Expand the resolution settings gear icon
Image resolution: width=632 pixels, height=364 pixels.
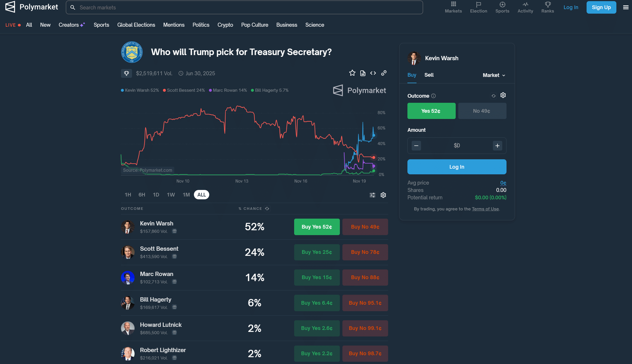pos(383,195)
